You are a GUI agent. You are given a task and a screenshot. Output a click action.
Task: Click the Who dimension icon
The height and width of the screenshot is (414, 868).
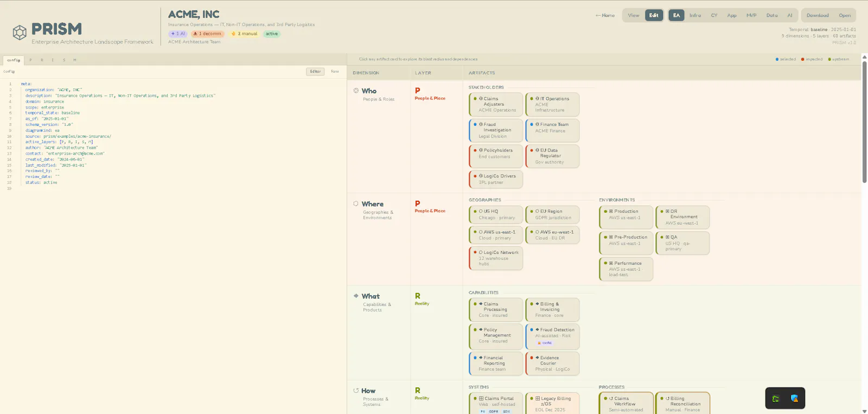click(356, 91)
